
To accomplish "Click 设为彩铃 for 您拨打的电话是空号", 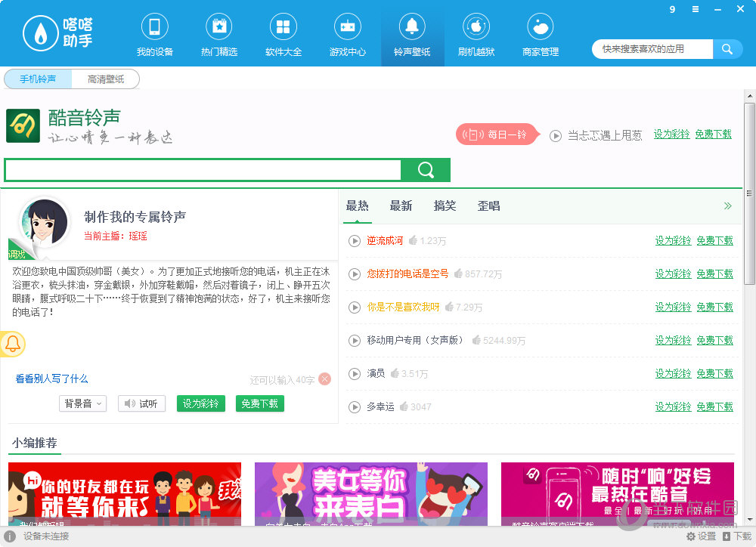I will [673, 273].
